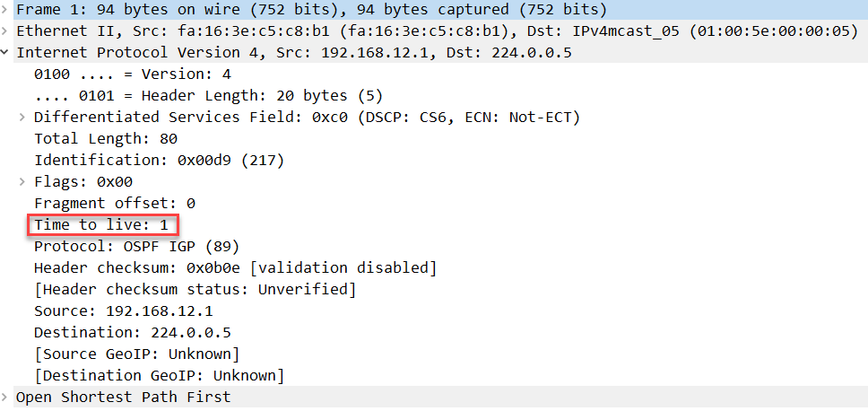
Task: Select the Source: 192.168.12.1 field
Action: [124, 310]
